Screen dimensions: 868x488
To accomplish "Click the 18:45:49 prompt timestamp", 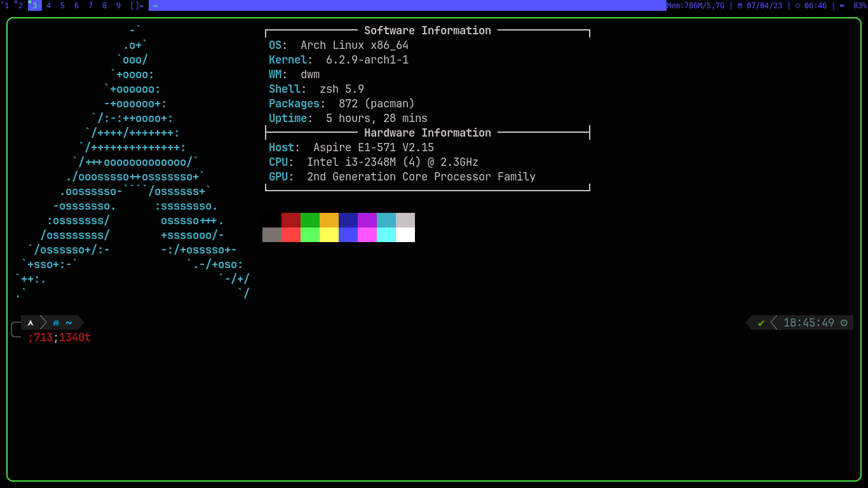I will pyautogui.click(x=809, y=323).
